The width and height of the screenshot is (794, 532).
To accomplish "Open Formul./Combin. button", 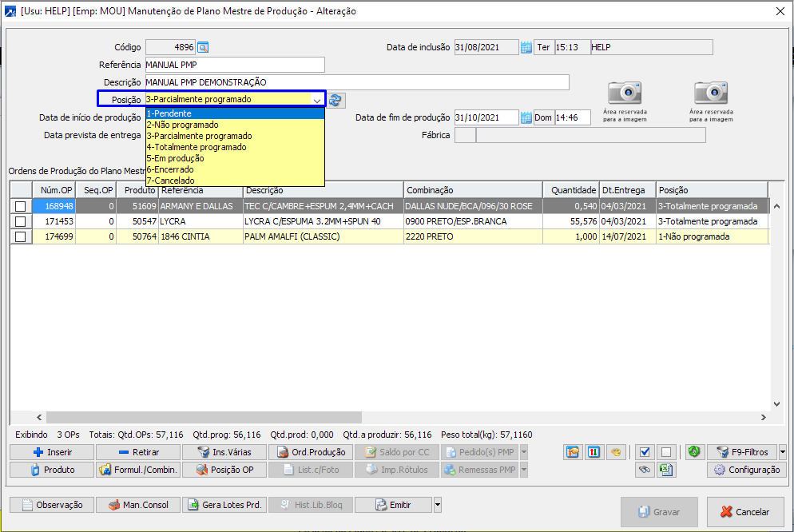I will coord(138,470).
